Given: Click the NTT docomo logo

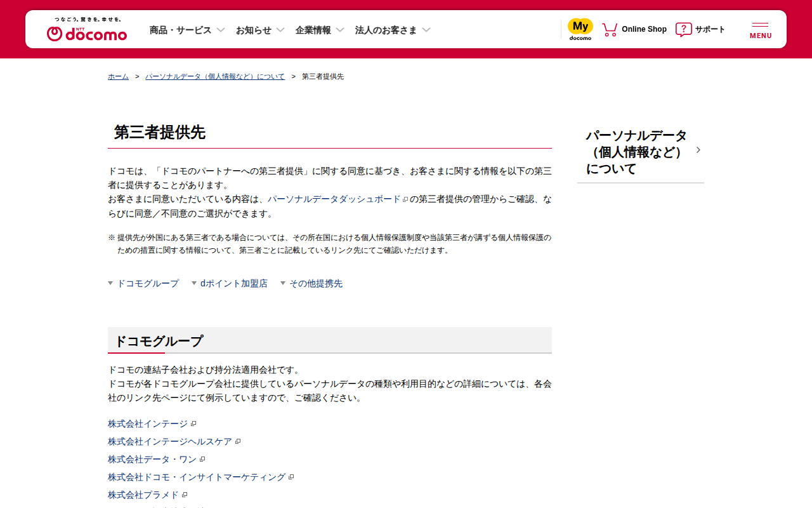Looking at the screenshot, I should [87, 30].
